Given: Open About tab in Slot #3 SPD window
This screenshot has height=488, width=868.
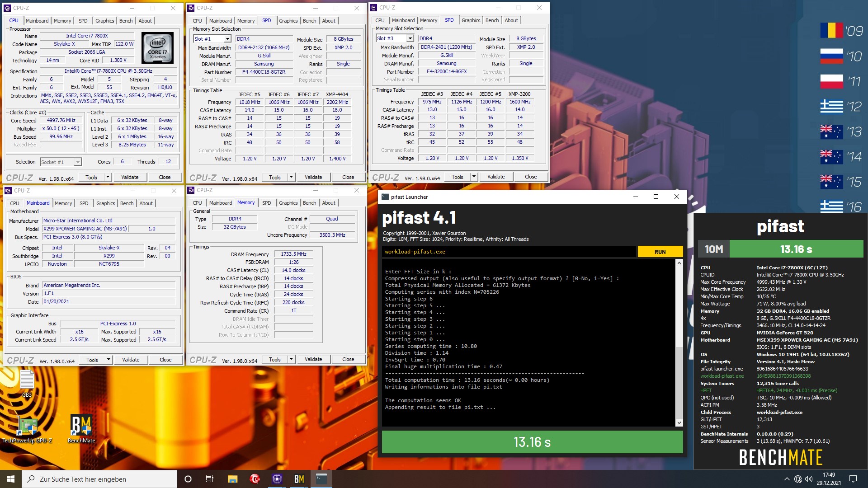Looking at the screenshot, I should [x=511, y=20].
